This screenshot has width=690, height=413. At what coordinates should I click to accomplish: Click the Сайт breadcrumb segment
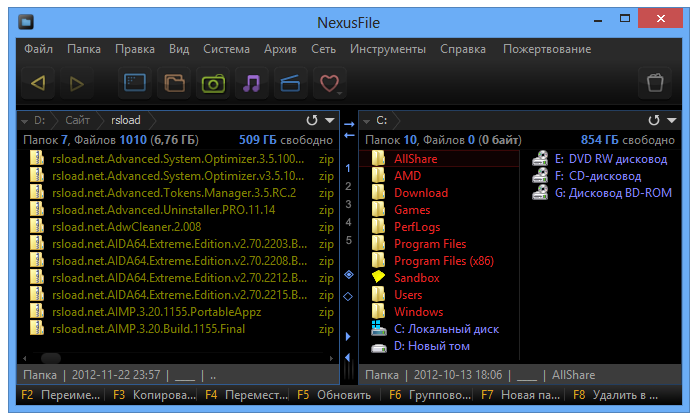click(77, 120)
